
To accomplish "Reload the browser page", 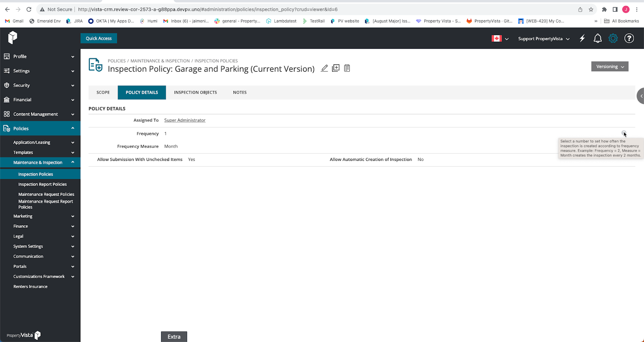I will click(29, 9).
